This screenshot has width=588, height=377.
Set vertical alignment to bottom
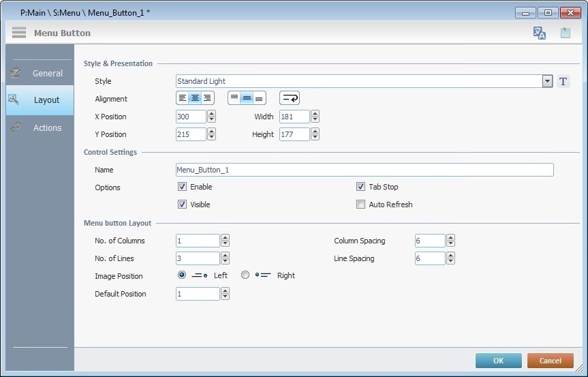tap(259, 98)
